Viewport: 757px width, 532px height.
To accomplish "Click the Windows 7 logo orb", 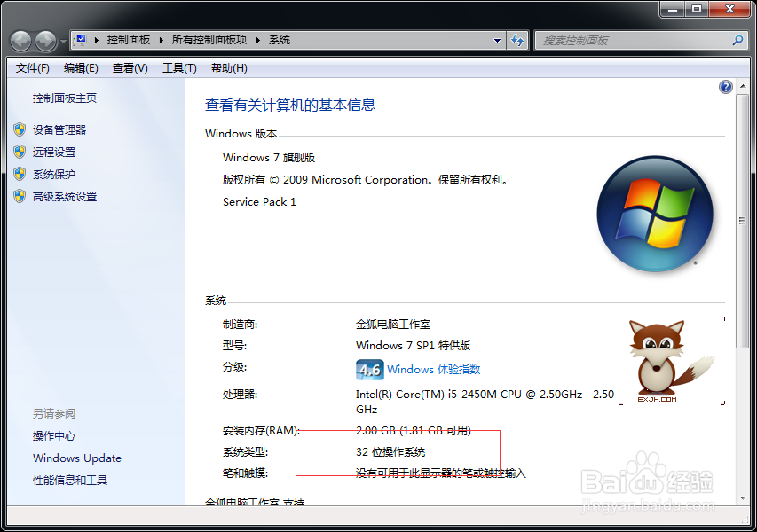I will click(x=655, y=214).
